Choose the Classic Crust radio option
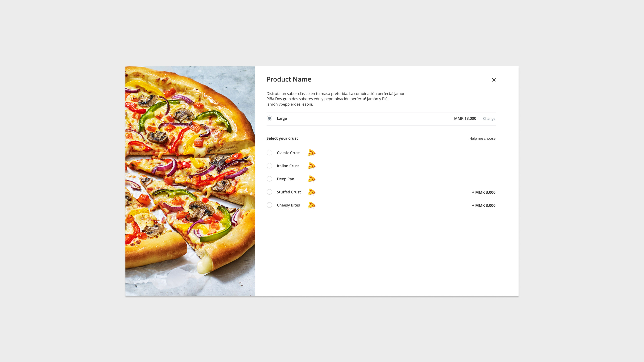Image resolution: width=644 pixels, height=362 pixels. pyautogui.click(x=269, y=153)
